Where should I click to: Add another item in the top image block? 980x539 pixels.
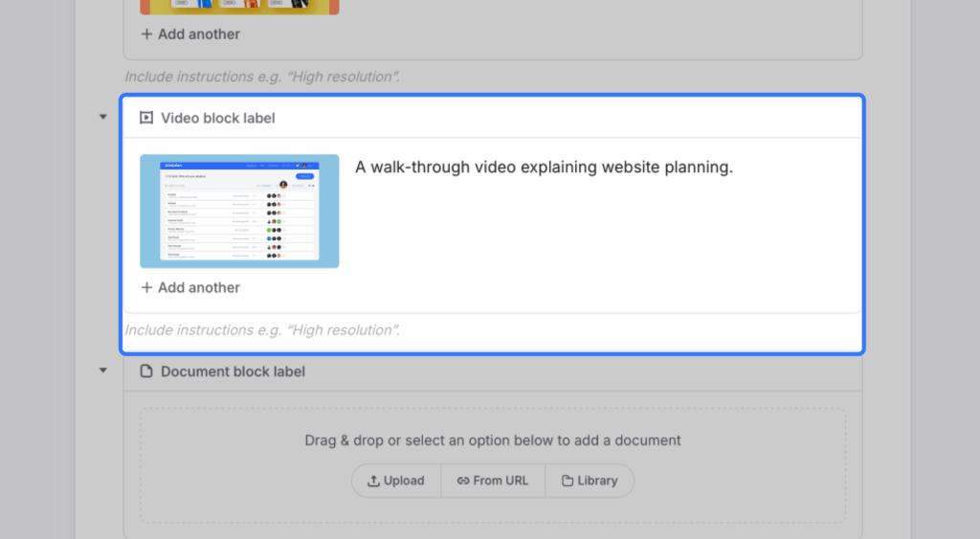point(190,34)
